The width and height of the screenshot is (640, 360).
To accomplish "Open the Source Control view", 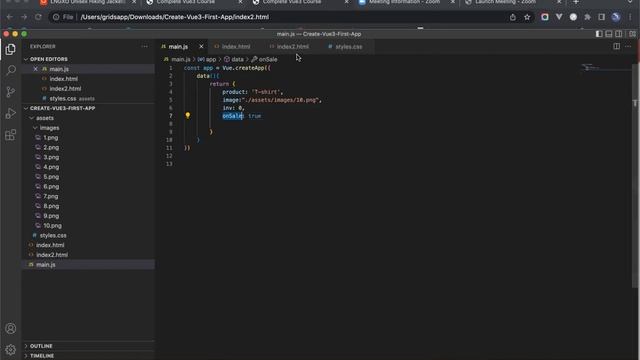I will pos(11,92).
